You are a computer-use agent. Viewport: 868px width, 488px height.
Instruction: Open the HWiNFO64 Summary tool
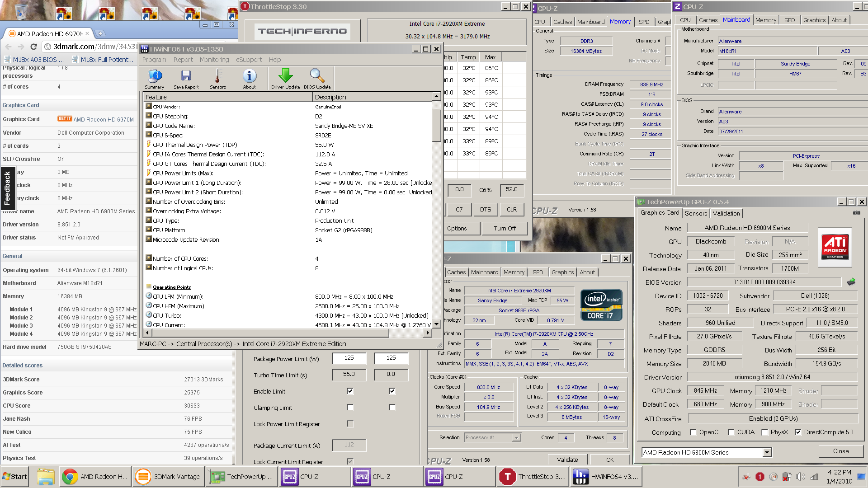pos(155,79)
